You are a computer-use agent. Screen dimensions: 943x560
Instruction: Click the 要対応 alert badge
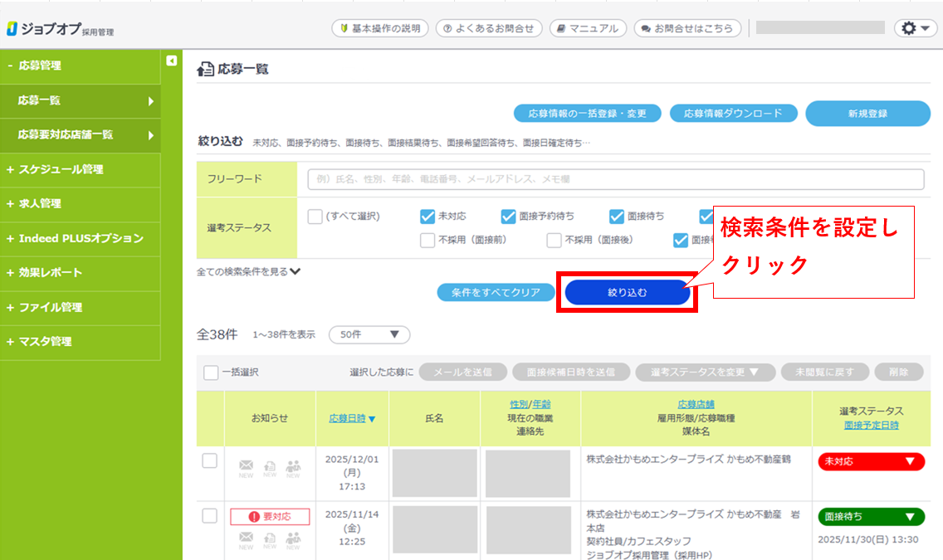coord(270,517)
